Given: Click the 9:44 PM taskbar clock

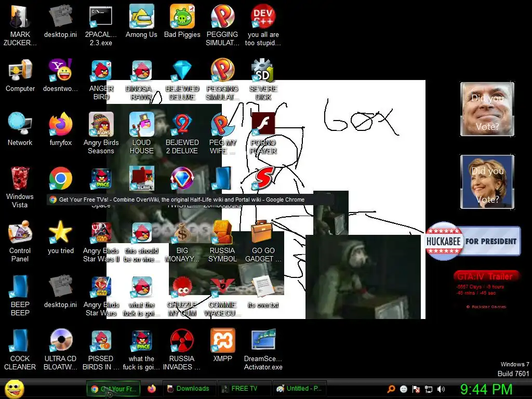Looking at the screenshot, I should [486, 389].
